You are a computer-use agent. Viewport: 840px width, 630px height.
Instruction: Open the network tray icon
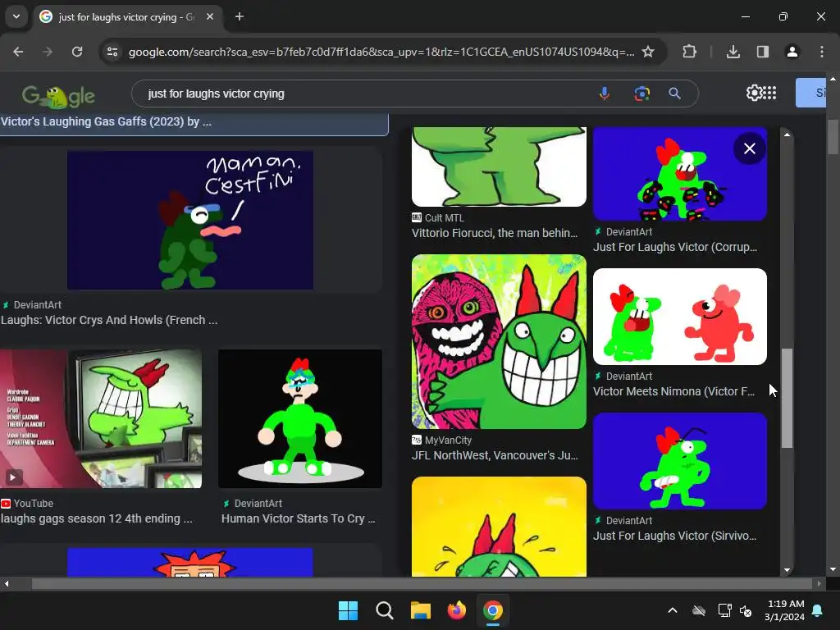[724, 610]
